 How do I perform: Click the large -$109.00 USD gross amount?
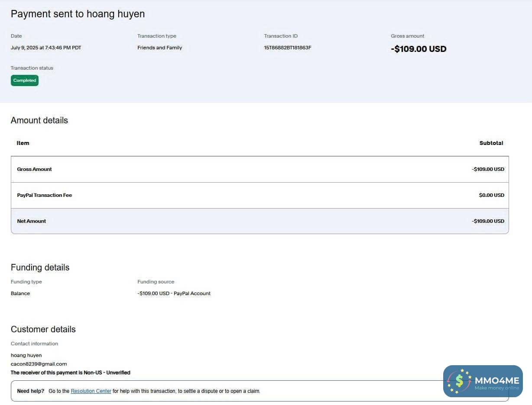coord(418,49)
